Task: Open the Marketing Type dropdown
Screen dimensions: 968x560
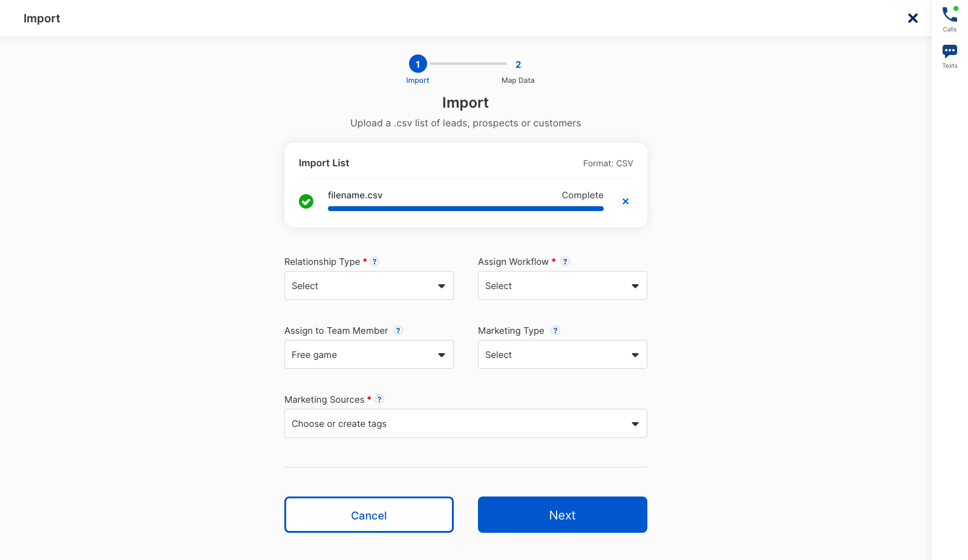Action: 562,354
